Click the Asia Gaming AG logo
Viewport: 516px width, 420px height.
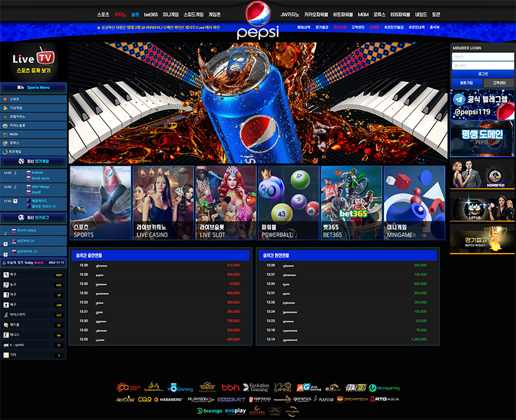coord(309,388)
